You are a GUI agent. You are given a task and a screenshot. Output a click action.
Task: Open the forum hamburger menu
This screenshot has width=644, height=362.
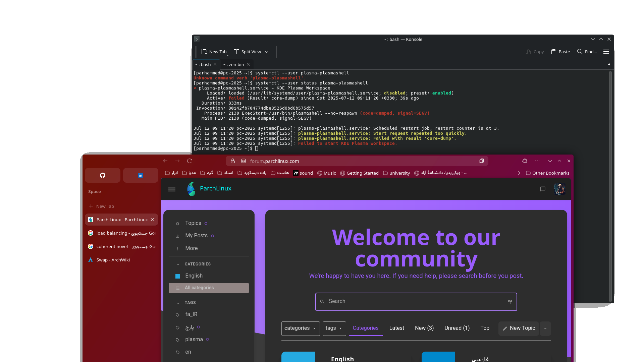[x=172, y=189]
